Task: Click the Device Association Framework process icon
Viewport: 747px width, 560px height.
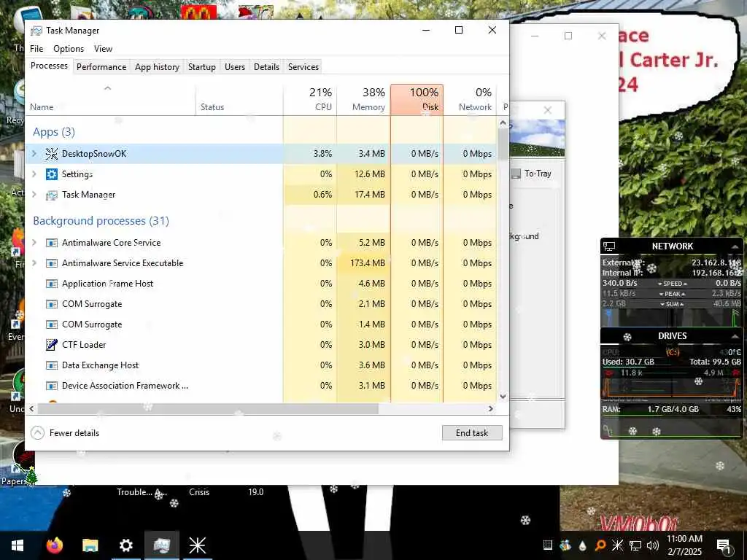Action: [x=52, y=386]
